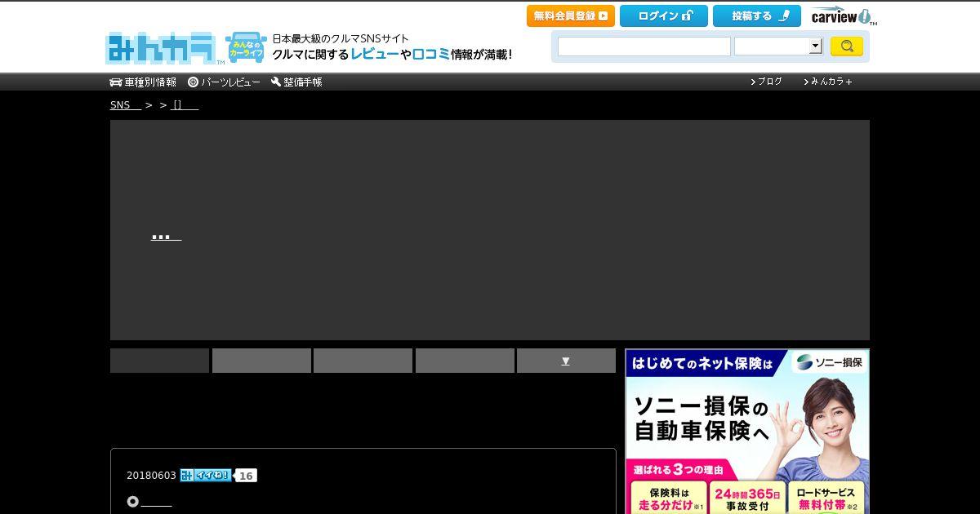
Task: Click the like count 16
Action: point(246,476)
